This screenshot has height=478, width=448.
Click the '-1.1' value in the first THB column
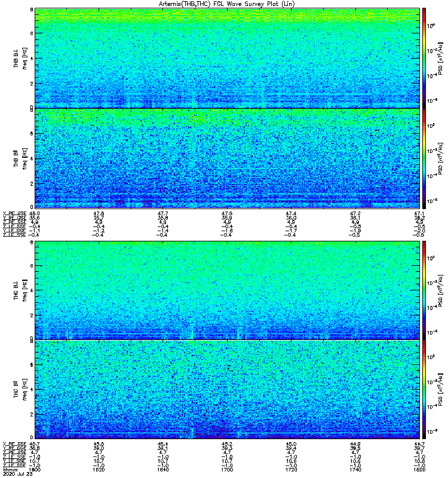[33, 231]
